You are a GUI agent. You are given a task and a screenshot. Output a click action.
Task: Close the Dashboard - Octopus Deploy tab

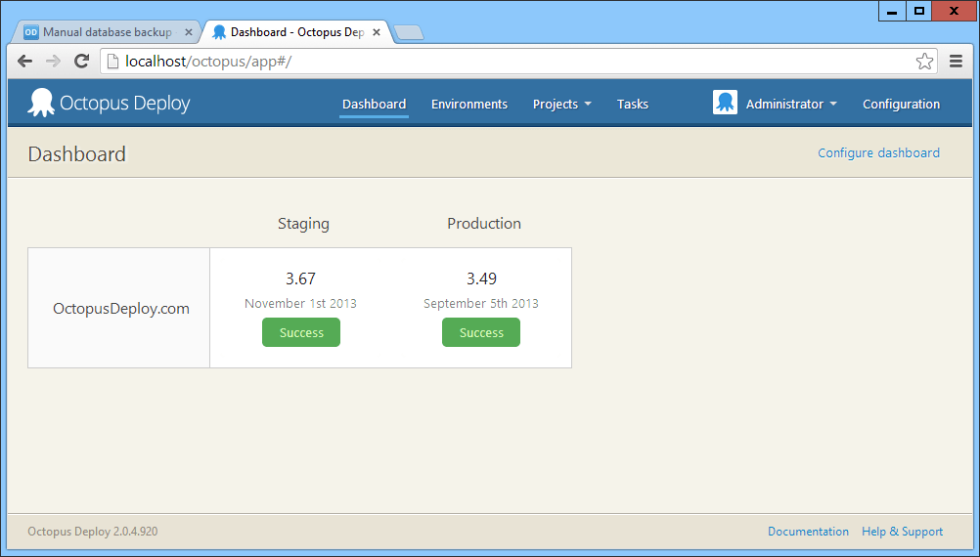tap(377, 32)
